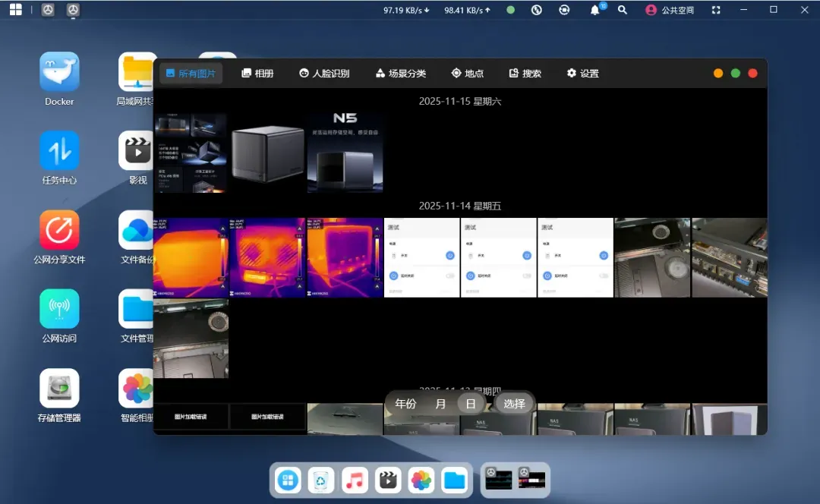The height and width of the screenshot is (504, 820).
Task: Switch timeline view to 年份 (year)
Action: [x=405, y=404]
